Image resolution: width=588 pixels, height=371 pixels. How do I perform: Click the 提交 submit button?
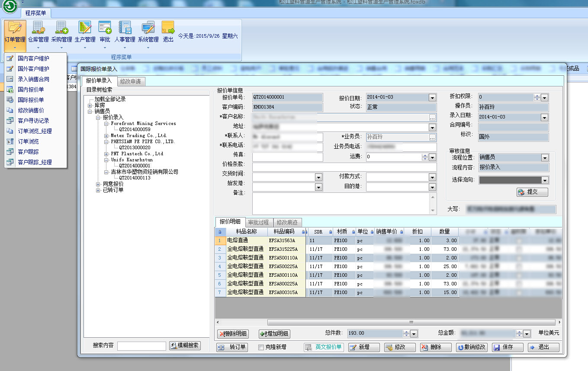tap(532, 192)
